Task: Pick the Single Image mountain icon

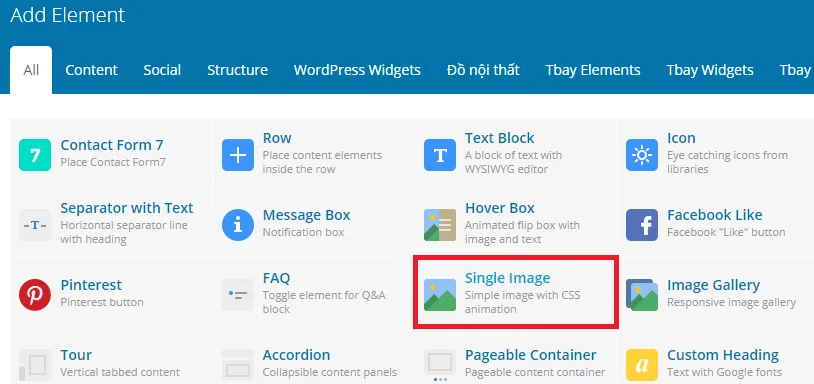Action: pyautogui.click(x=440, y=295)
